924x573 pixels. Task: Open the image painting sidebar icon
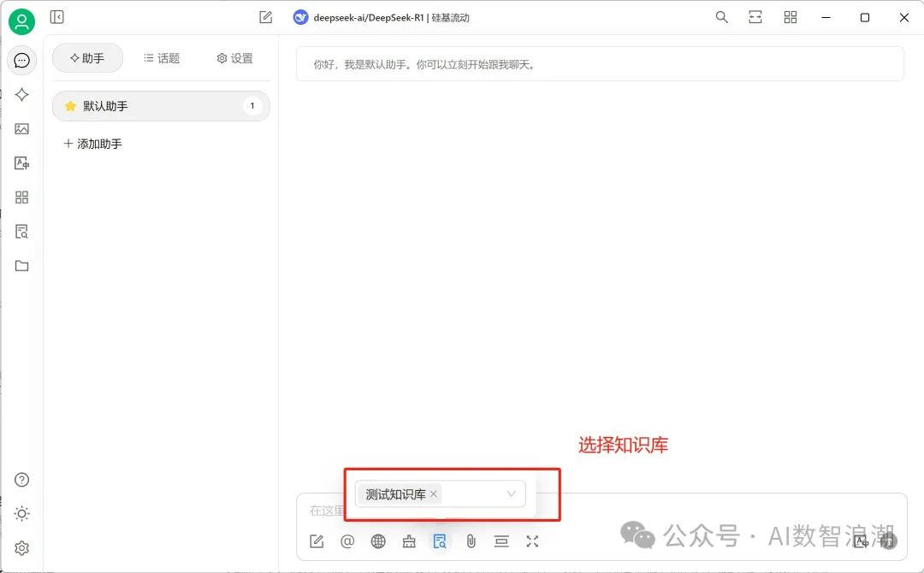coord(21,128)
